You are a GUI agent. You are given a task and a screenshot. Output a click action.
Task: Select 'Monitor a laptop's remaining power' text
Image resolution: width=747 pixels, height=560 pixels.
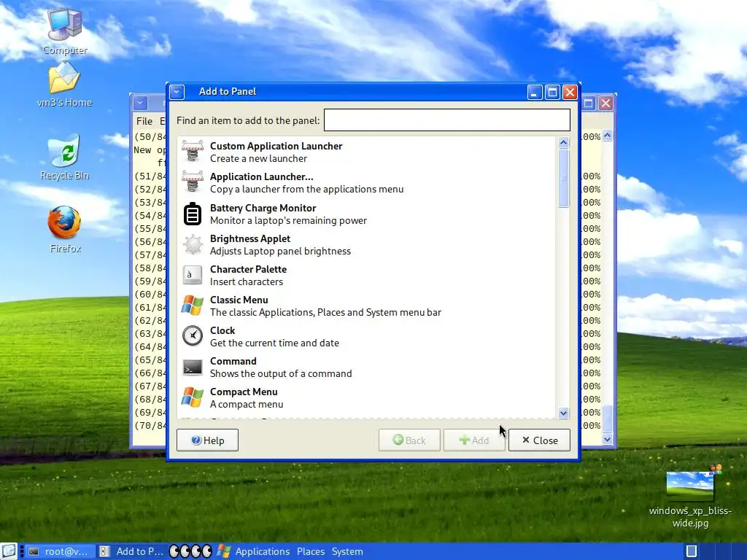288,220
